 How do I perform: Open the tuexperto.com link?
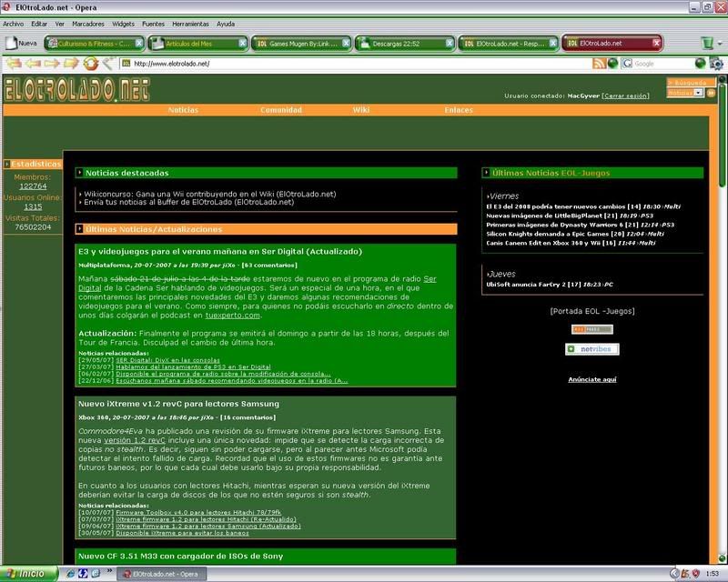pos(233,316)
